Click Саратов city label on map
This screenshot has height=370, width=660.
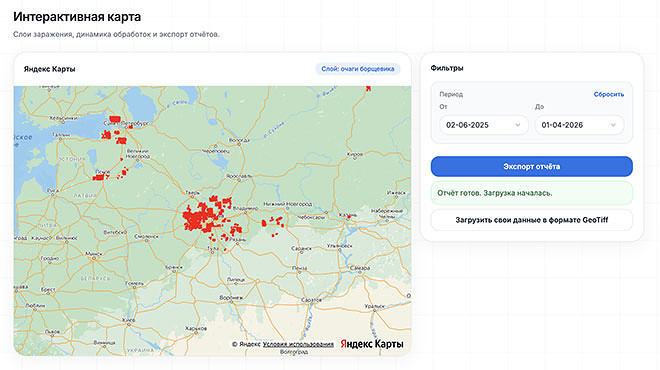click(311, 300)
